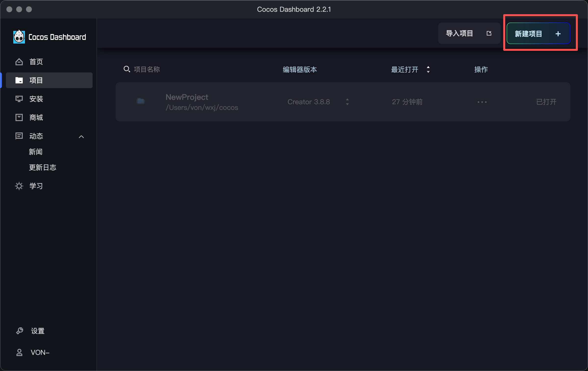Click the 首页 home icon
Screen dimensions: 588x371
(x=19, y=62)
